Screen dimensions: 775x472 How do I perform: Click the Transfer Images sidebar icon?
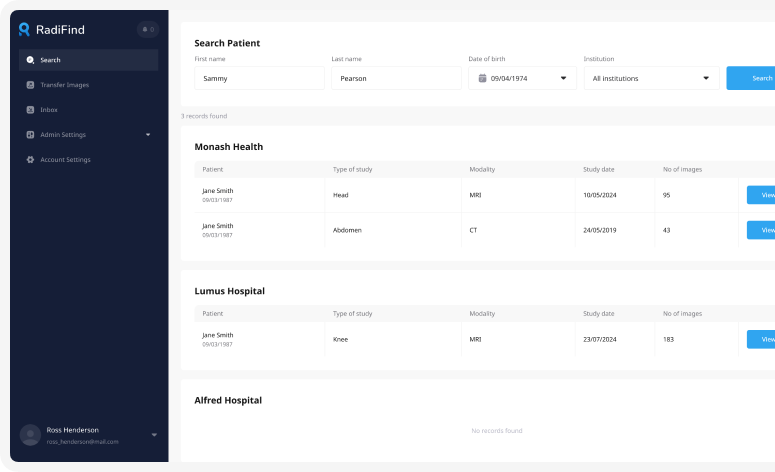[x=31, y=85]
